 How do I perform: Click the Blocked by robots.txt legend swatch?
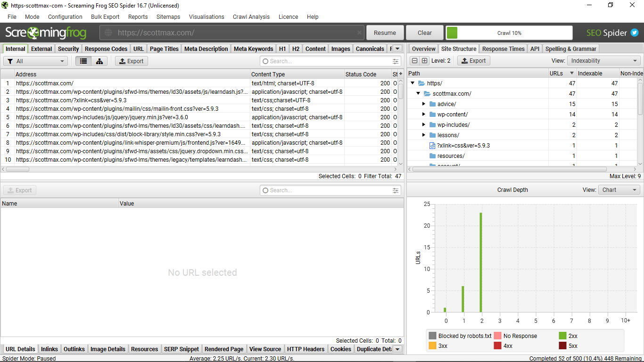tap(432, 336)
